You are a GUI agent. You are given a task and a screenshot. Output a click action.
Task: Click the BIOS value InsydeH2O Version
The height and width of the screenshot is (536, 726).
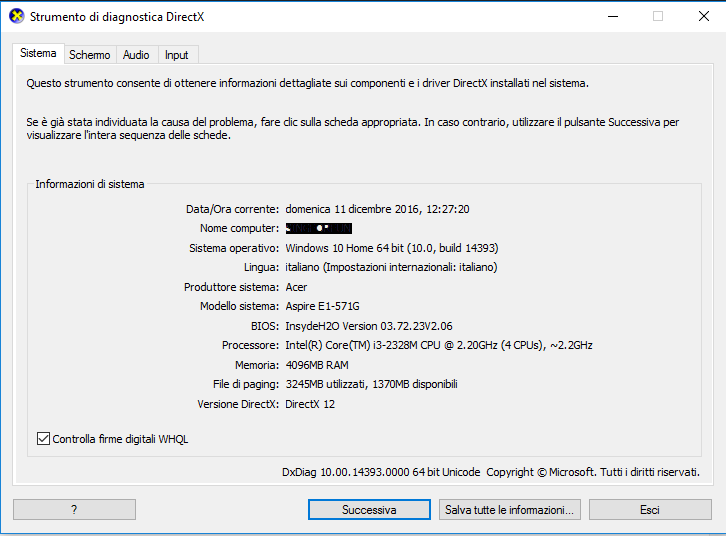pos(369,326)
